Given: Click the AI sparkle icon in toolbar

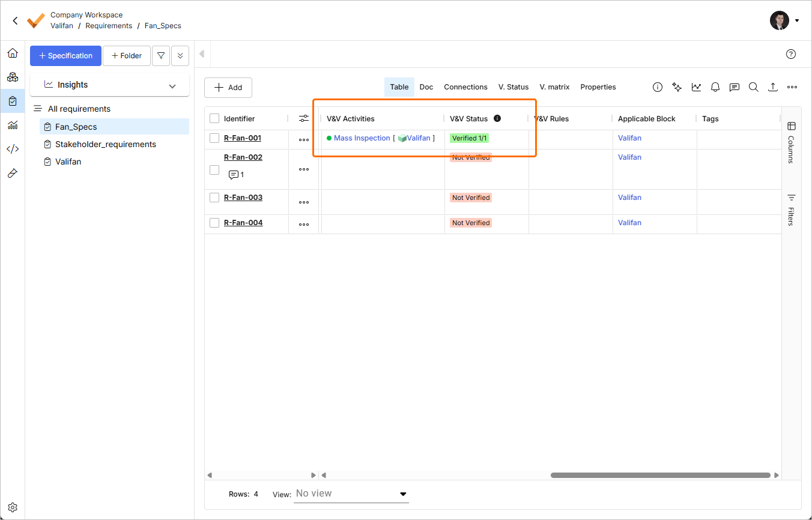Looking at the screenshot, I should click(x=677, y=87).
